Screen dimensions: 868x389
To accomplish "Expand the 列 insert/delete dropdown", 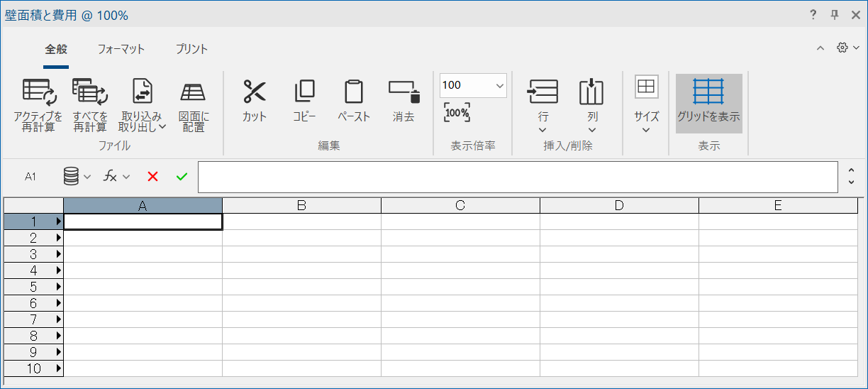I will [592, 129].
